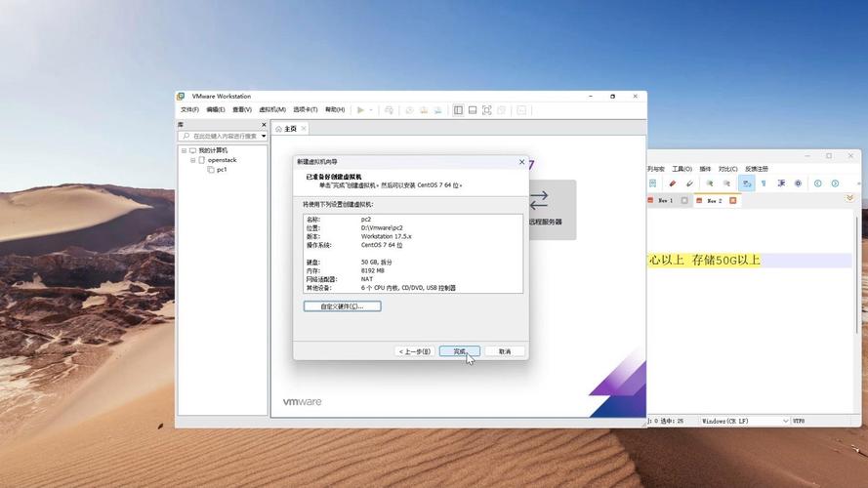
Task: Click the send Ctrl+Alt+Del toolbar icon
Action: coord(390,110)
